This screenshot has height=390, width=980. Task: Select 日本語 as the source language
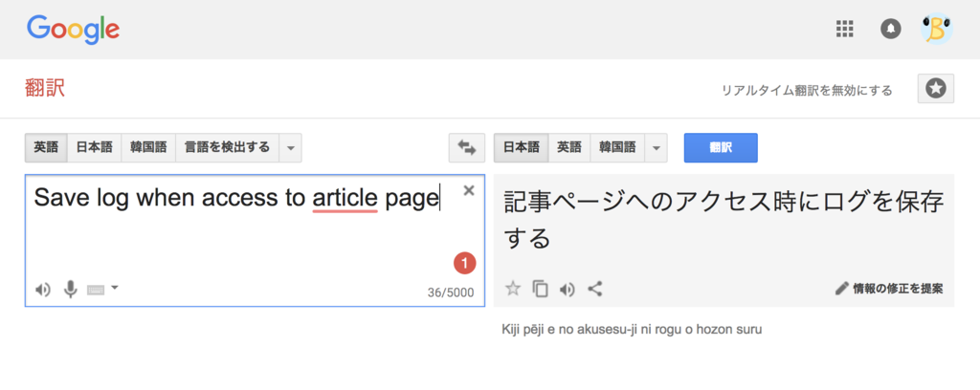pos(95,148)
